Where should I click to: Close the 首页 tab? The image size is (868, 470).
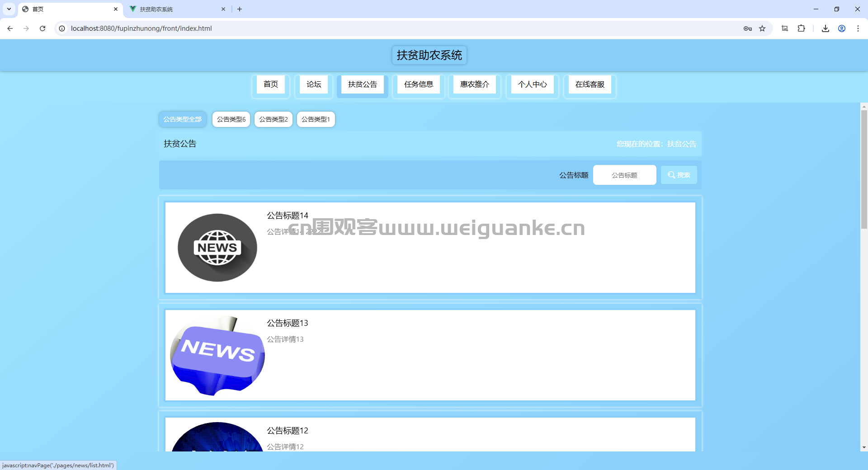(x=116, y=9)
